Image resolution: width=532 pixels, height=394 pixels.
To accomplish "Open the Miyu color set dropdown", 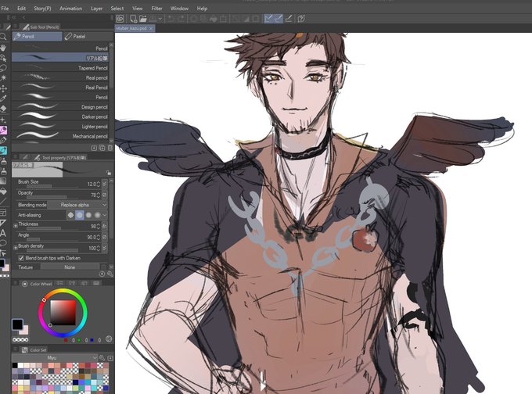I will pos(55,358).
